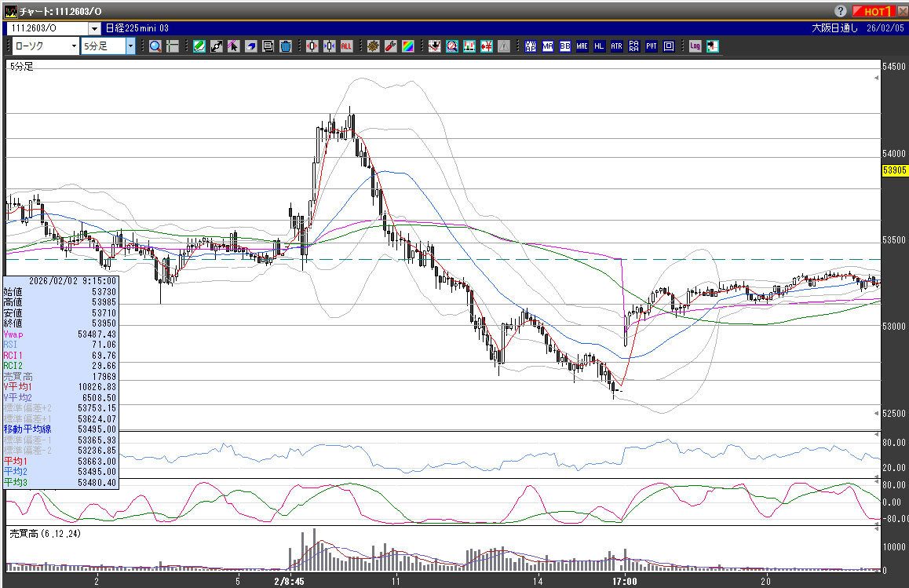The image size is (909, 588).
Task: Click the HL high-low indicator button
Action: [x=600, y=46]
